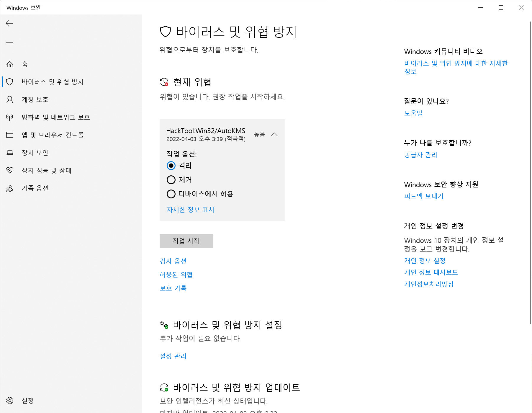Image resolution: width=532 pixels, height=413 pixels.
Task: Open 가족 옵션 in sidebar
Action: pos(71,188)
